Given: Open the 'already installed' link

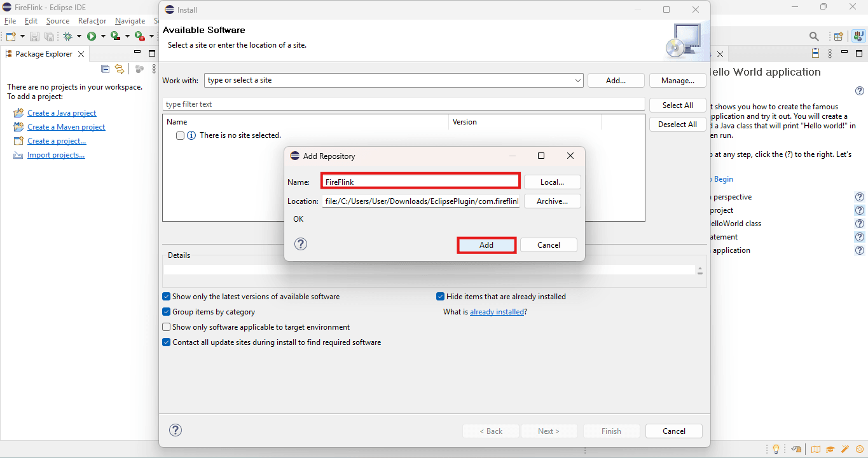Looking at the screenshot, I should [x=497, y=312].
